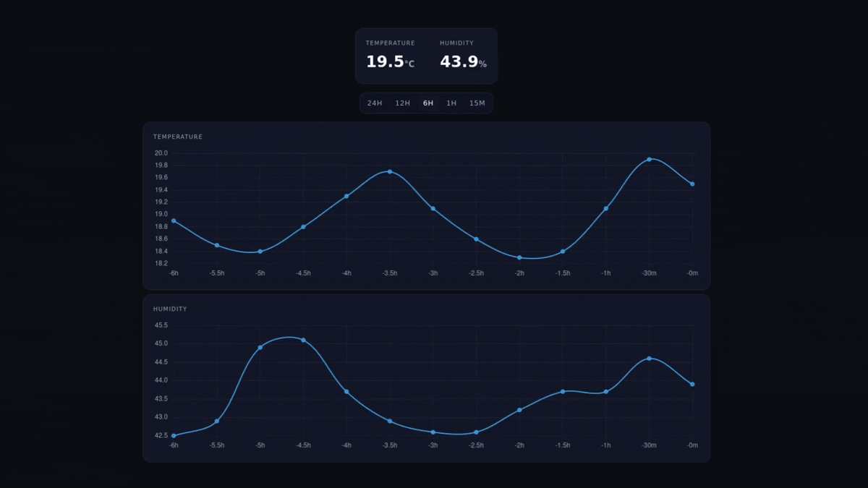Switch to the 15M interval

tap(477, 103)
